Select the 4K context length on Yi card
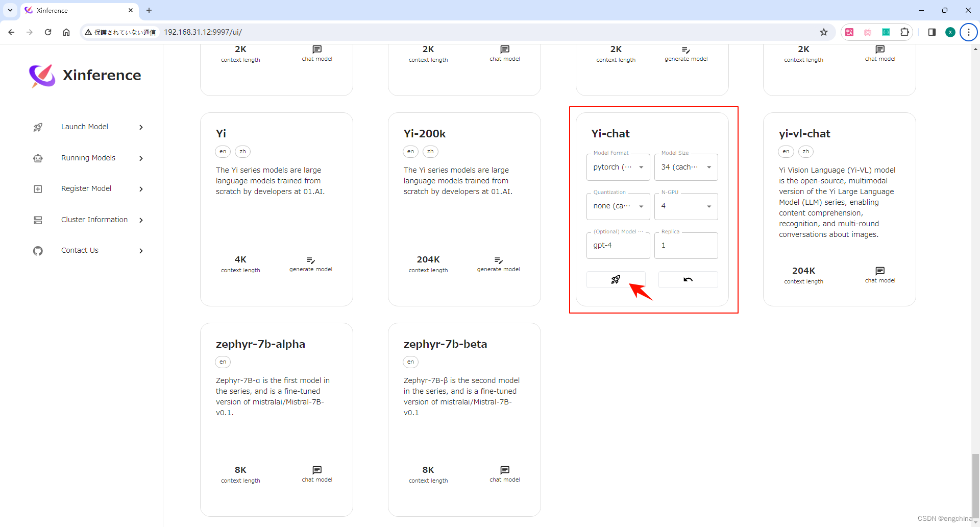The image size is (980, 527). pyautogui.click(x=240, y=259)
